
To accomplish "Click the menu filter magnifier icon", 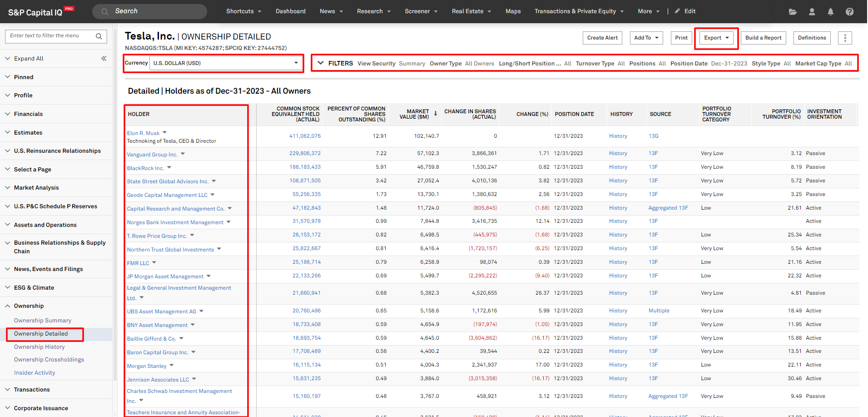I will (99, 36).
